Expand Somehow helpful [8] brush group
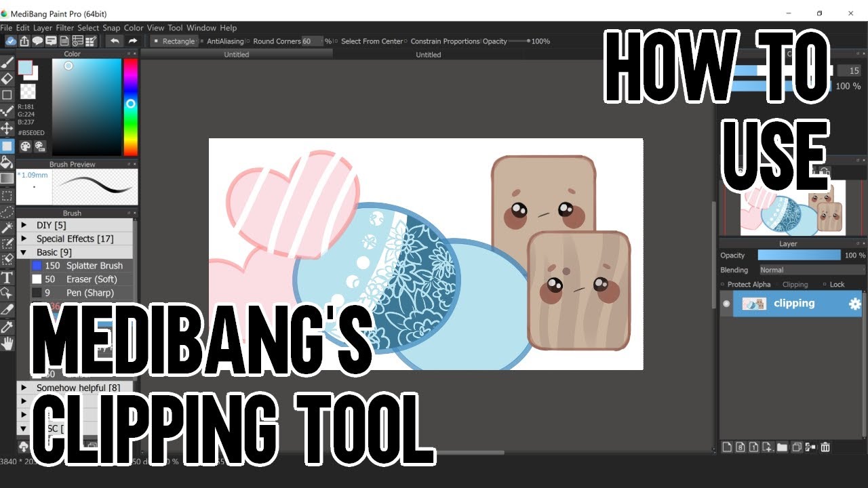 pyautogui.click(x=24, y=388)
